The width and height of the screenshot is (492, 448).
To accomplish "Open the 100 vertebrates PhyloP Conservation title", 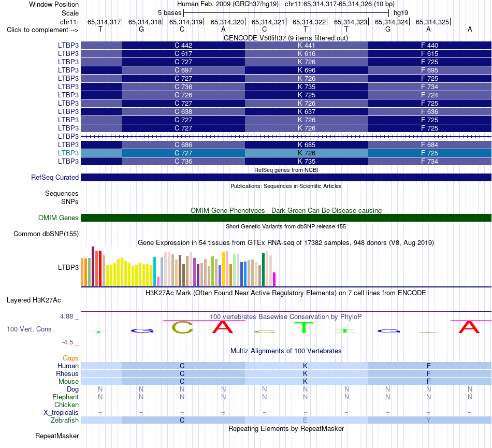I will pos(286,317).
